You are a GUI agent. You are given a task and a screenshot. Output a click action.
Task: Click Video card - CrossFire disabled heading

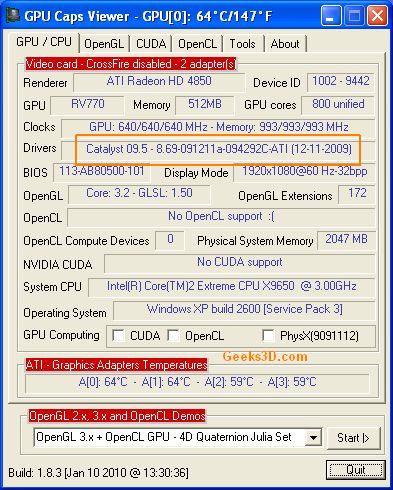(x=131, y=64)
